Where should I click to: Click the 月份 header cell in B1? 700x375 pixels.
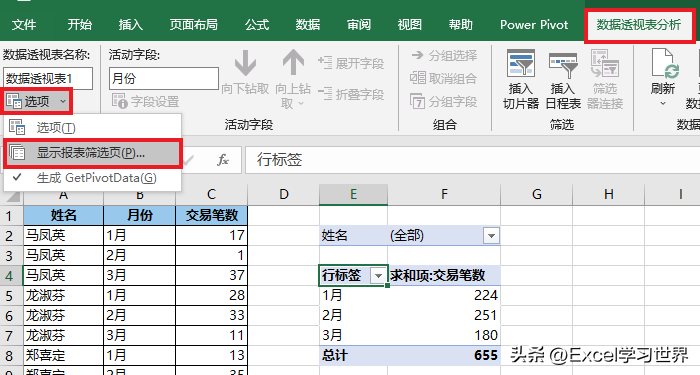coord(139,215)
